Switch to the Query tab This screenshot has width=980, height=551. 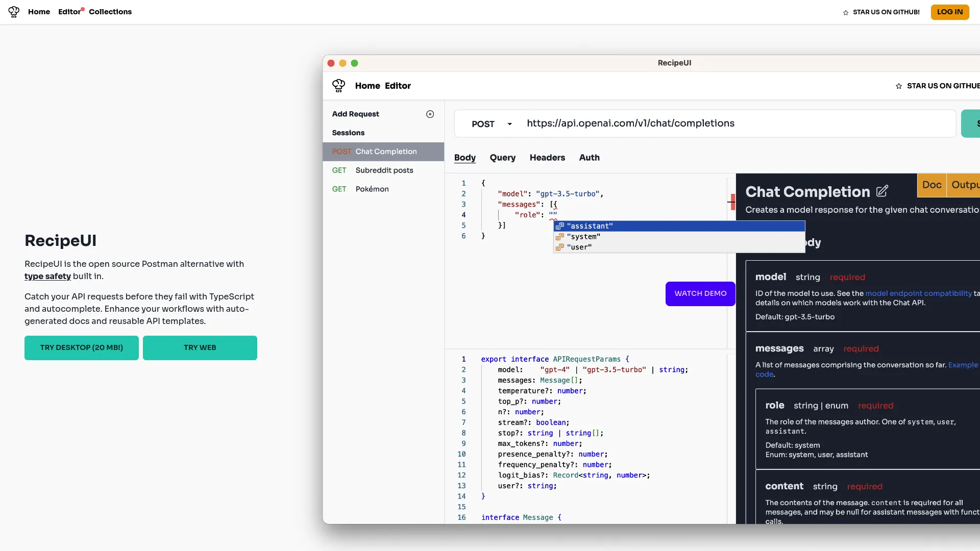tap(503, 158)
